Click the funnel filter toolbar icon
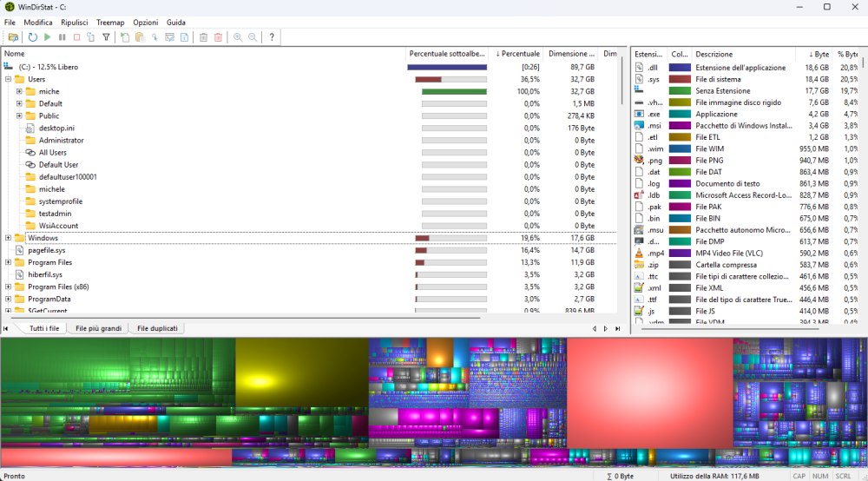Screen dimensions: 868x481 (106, 37)
